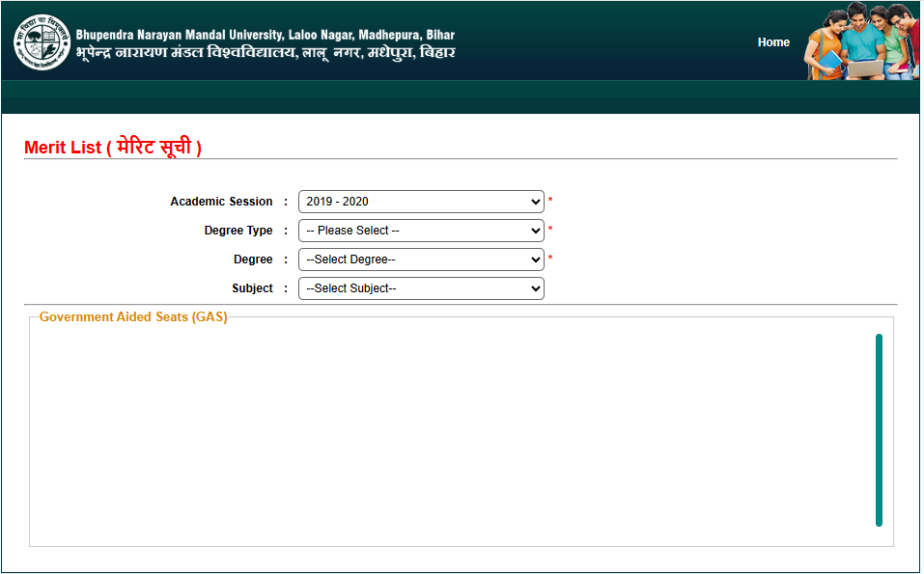924x574 pixels.
Task: Click the university circular logo
Action: pyautogui.click(x=42, y=42)
